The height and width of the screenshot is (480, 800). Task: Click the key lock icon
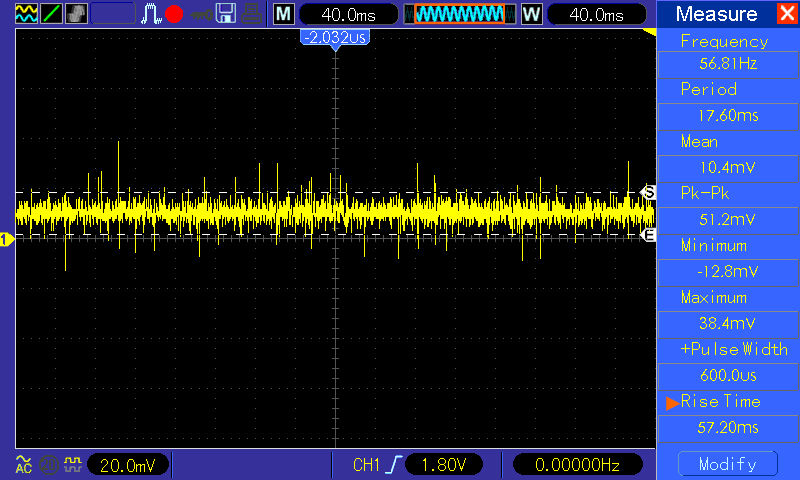(x=201, y=14)
